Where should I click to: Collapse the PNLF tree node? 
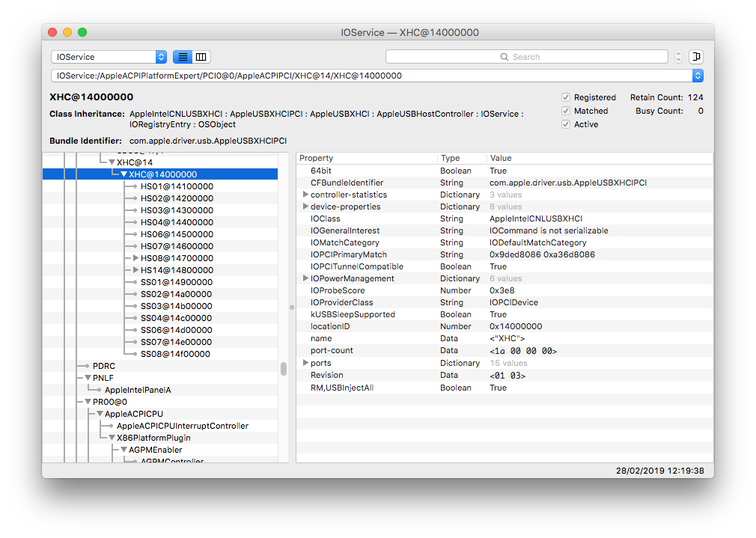click(x=88, y=378)
